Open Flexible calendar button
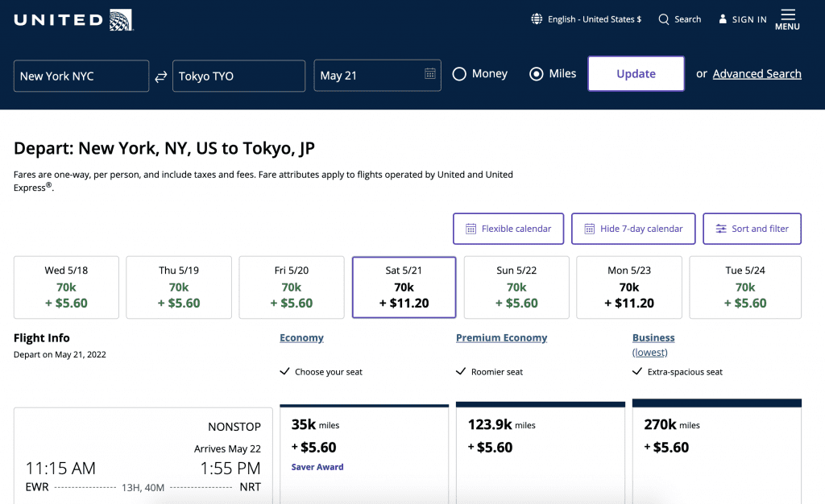The image size is (825, 504). click(508, 229)
